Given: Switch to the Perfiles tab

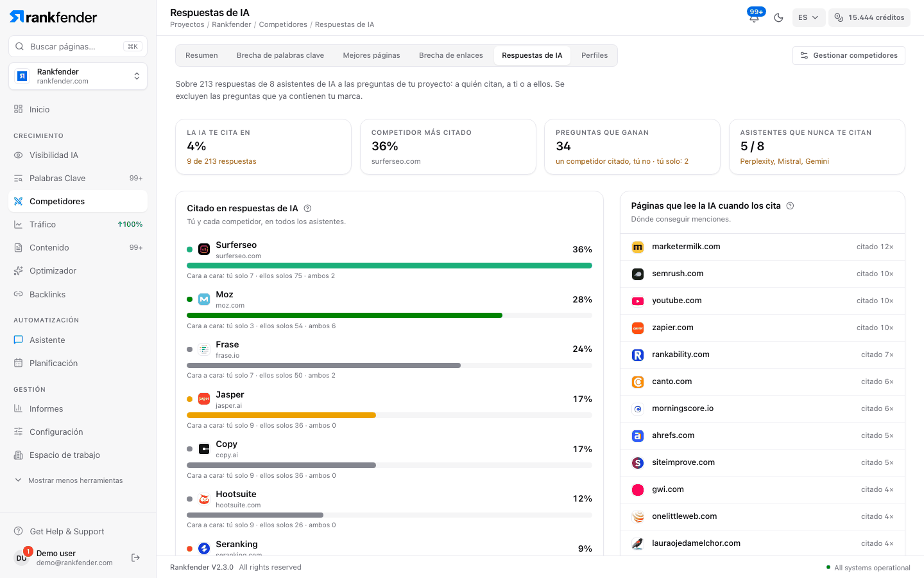Looking at the screenshot, I should pos(594,55).
